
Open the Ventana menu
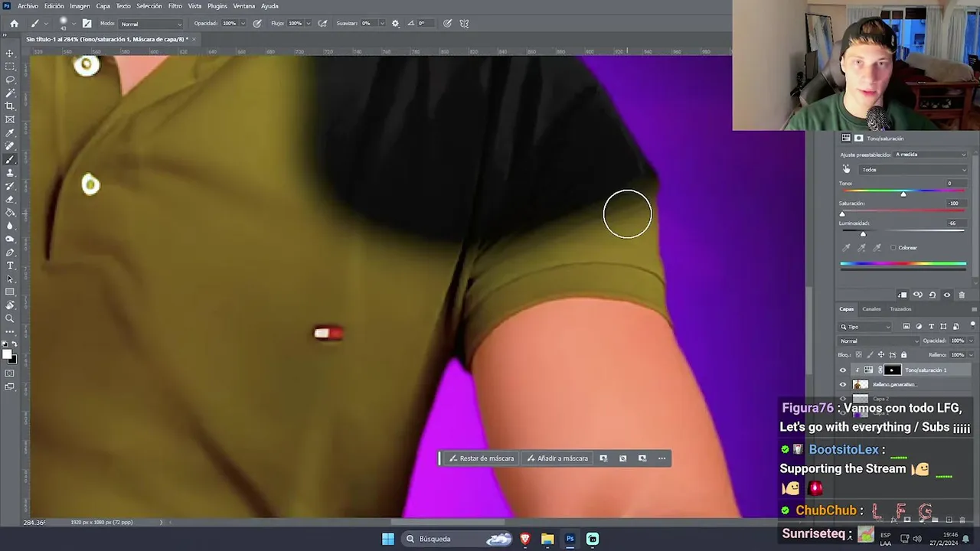click(243, 6)
